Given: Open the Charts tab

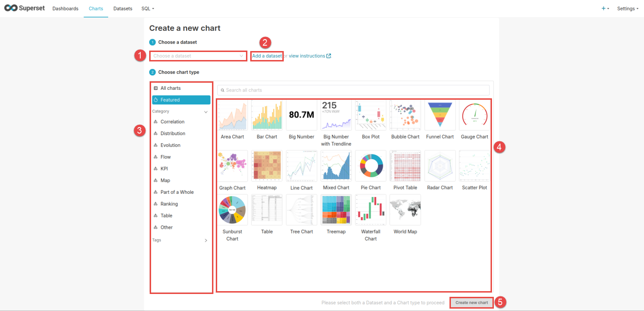Looking at the screenshot, I should coord(96,9).
